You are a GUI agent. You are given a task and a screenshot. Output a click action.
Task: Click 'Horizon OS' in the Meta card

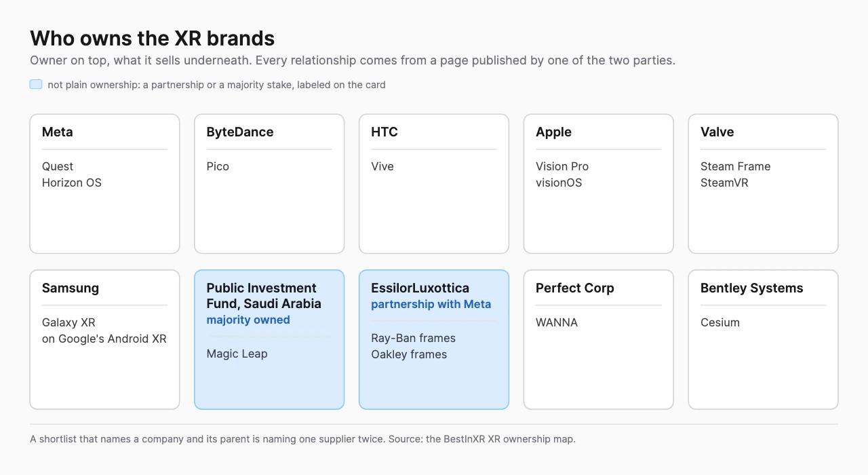(72, 183)
